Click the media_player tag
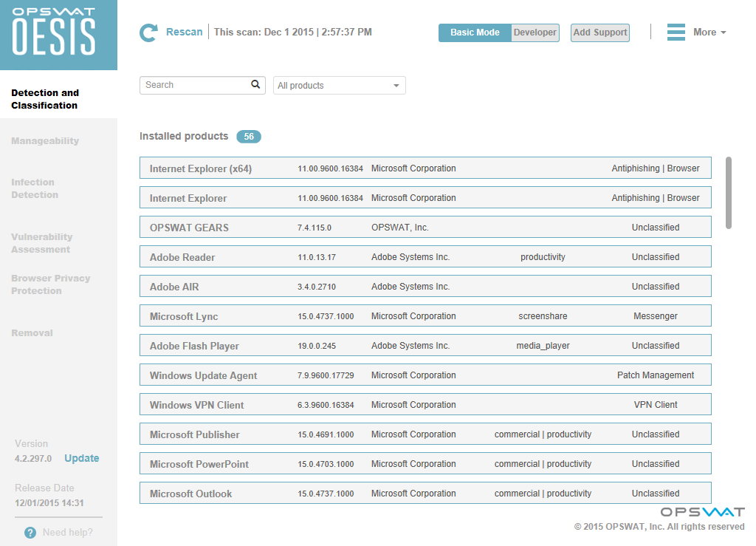This screenshot has width=756, height=546. point(543,345)
